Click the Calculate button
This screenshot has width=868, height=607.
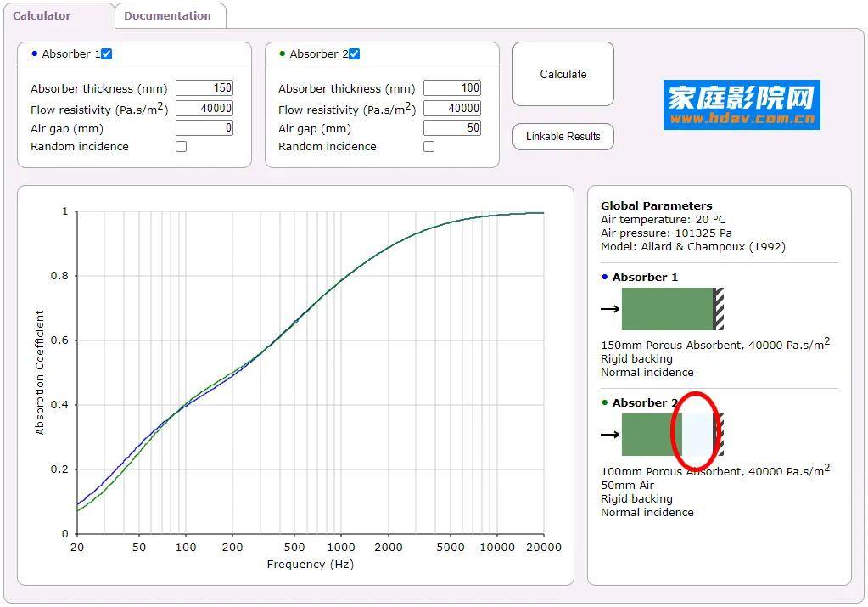coord(563,74)
